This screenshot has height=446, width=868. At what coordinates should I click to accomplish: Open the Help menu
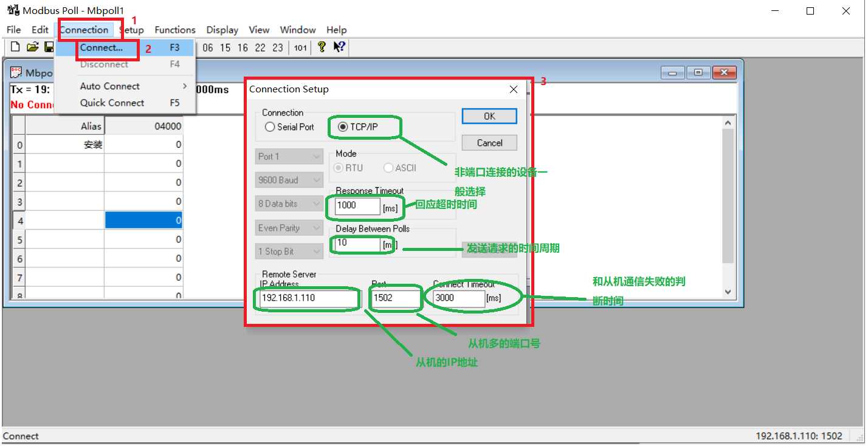point(336,30)
